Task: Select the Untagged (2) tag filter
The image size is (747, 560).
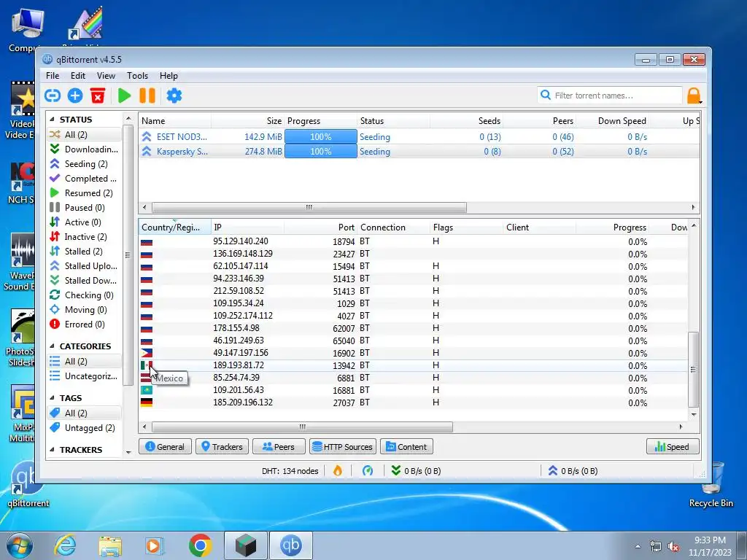Action: (85, 427)
